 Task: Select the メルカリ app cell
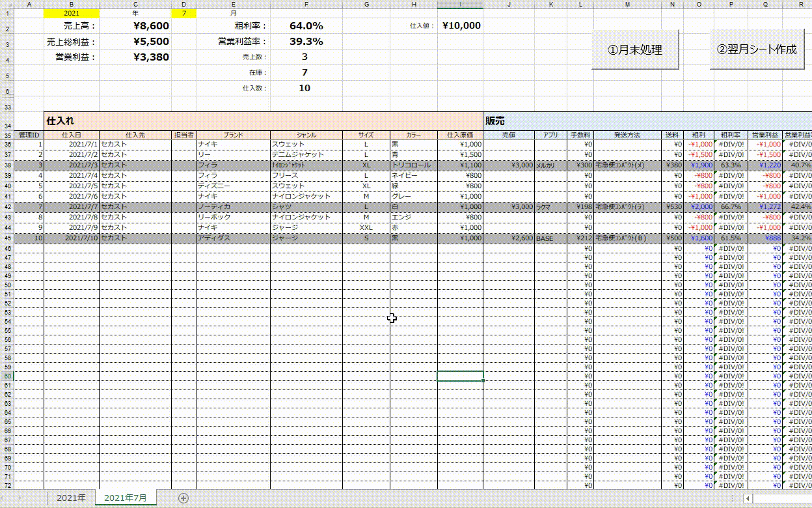pos(550,165)
